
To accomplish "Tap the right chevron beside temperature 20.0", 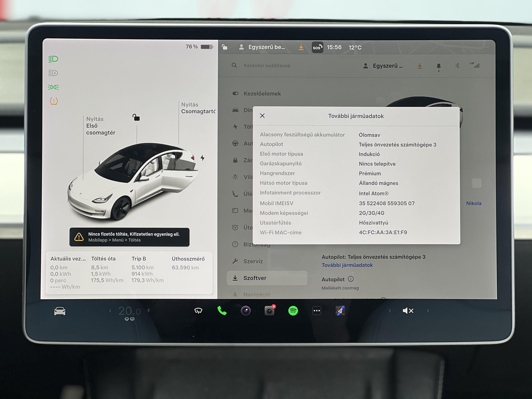I will pos(149,311).
